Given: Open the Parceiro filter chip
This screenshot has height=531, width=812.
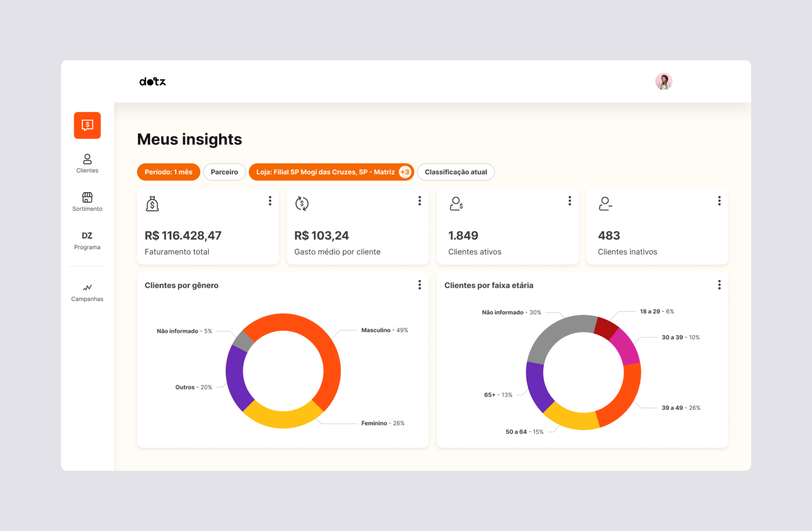Looking at the screenshot, I should 224,172.
